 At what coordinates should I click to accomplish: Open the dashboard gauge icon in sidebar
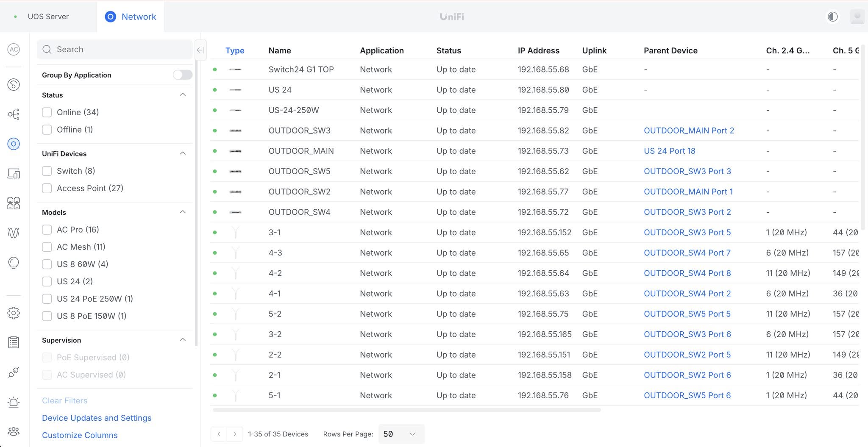pos(14,85)
